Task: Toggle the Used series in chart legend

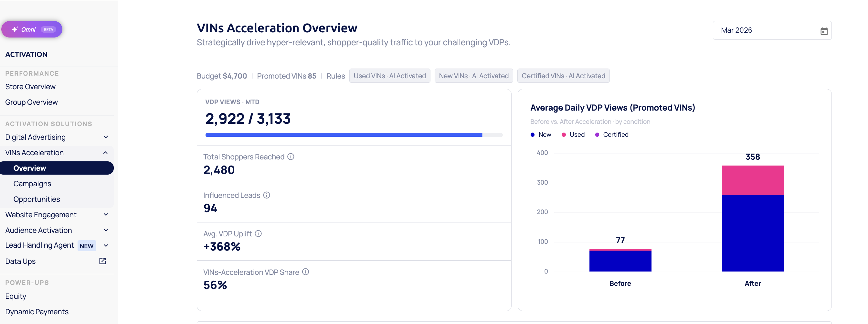Action: 573,135
